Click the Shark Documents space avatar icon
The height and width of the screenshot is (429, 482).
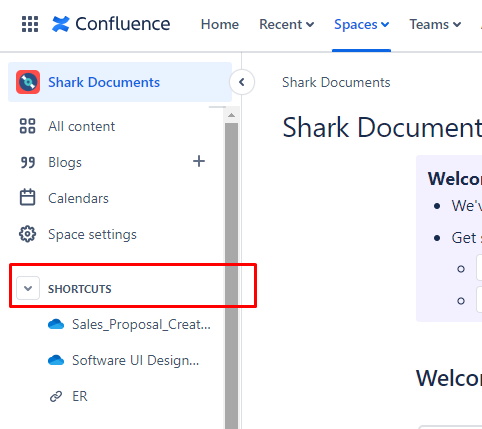[28, 82]
